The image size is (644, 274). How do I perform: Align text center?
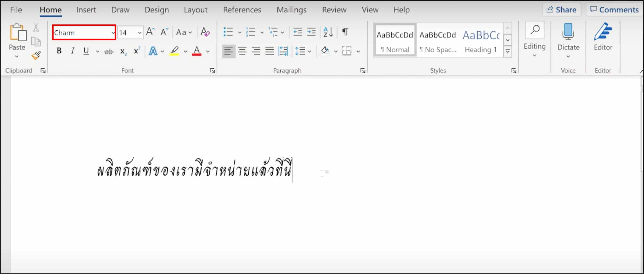tap(242, 51)
